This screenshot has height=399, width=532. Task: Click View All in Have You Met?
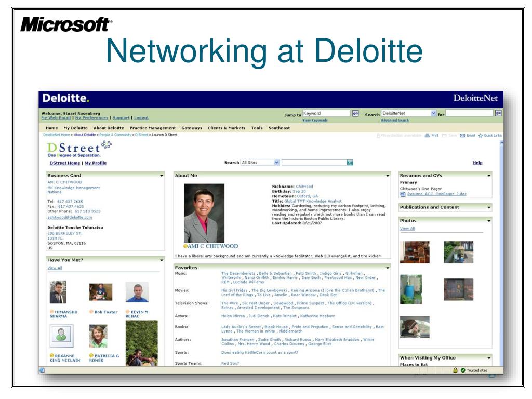point(55,268)
